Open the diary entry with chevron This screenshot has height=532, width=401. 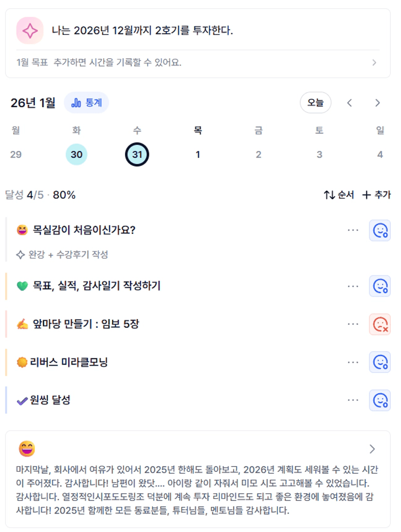[x=372, y=449]
